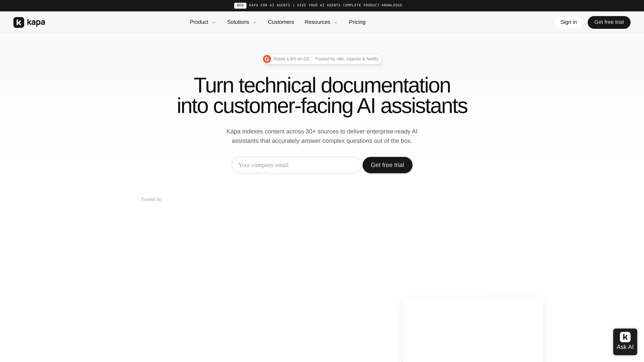Image resolution: width=644 pixels, height=362 pixels.
Task: Submit Get free trial next to email field
Action: tap(387, 165)
